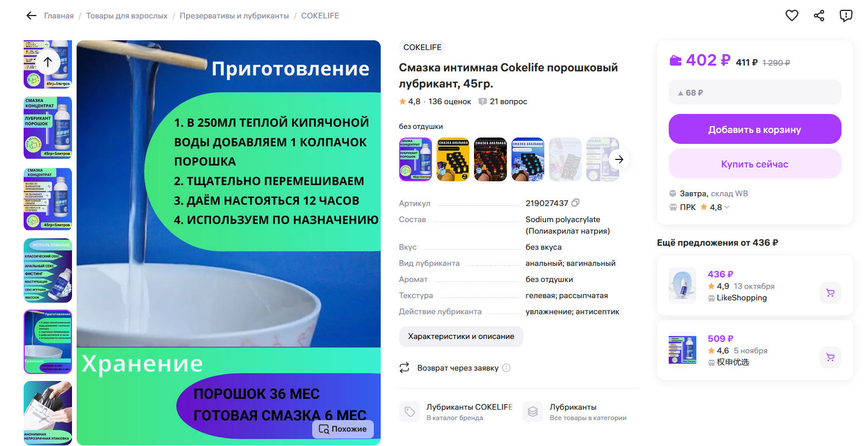Screen dimensions: 868x446
Task: Show next color variants with right arrow
Action: pyautogui.click(x=619, y=159)
